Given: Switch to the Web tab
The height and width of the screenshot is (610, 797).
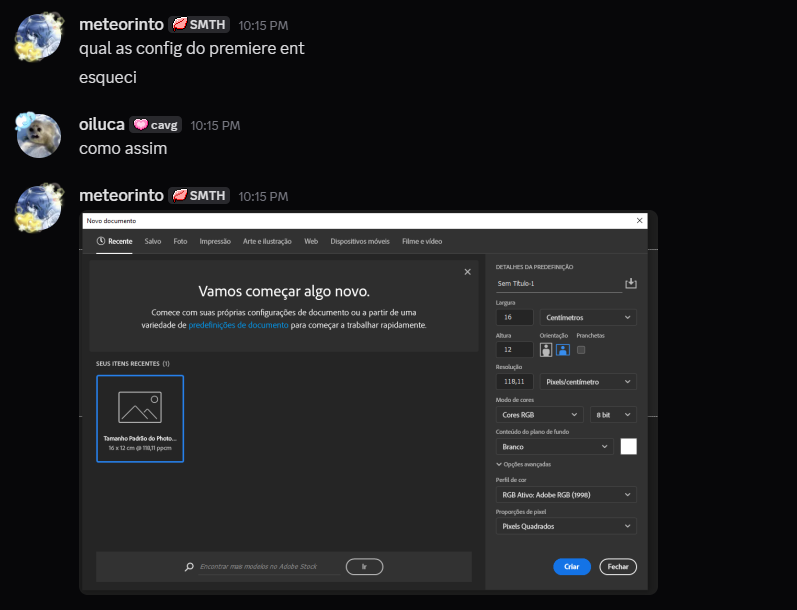Looking at the screenshot, I should 311,241.
